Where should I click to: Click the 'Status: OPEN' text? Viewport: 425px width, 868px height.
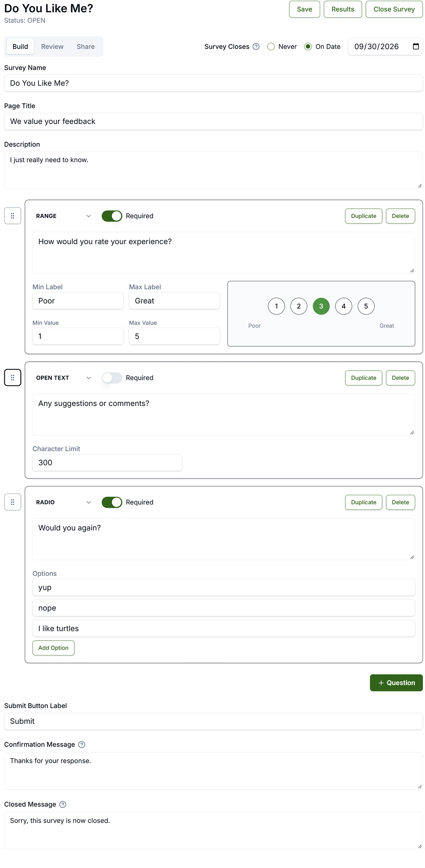[x=25, y=20]
